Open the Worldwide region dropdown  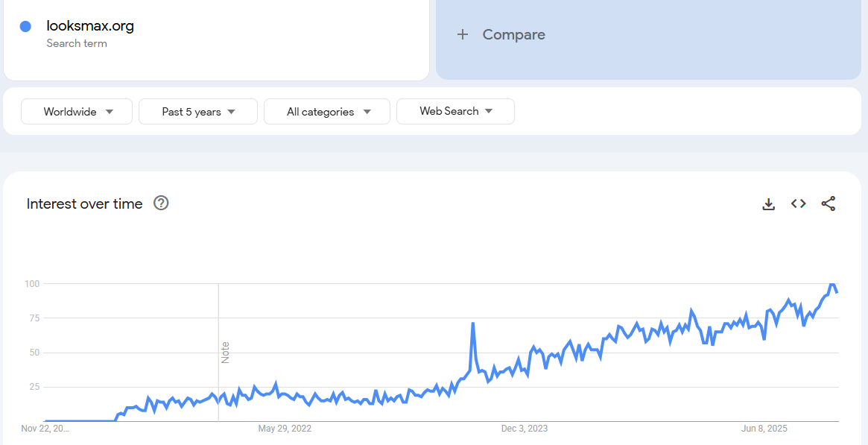coord(77,112)
